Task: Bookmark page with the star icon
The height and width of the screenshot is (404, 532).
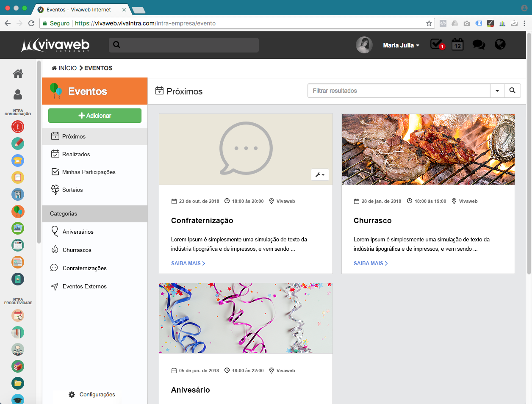Action: coord(429,23)
